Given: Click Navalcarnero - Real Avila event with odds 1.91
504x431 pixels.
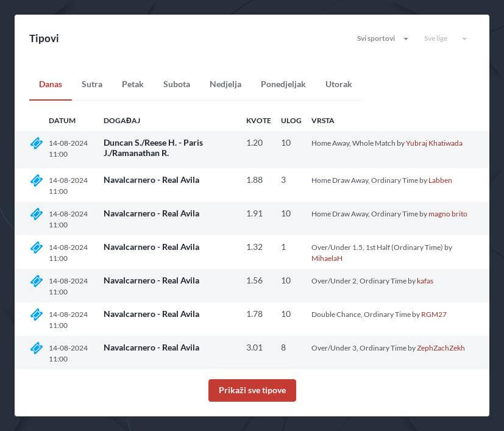Looking at the screenshot, I should tap(151, 213).
